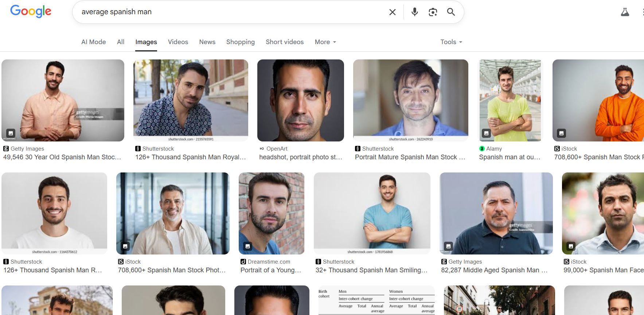Click iStock favicon above 'Spanish Man Stock F'
The width and height of the screenshot is (644, 315).
click(x=557, y=149)
